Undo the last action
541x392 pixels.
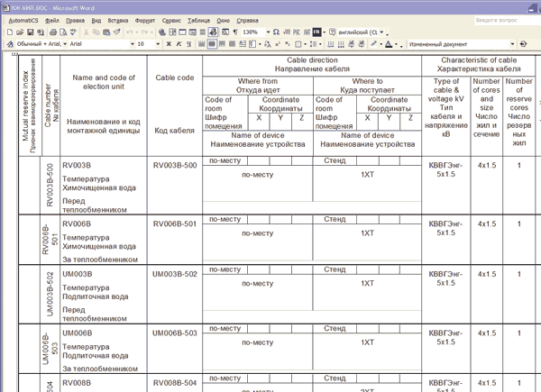(130, 32)
